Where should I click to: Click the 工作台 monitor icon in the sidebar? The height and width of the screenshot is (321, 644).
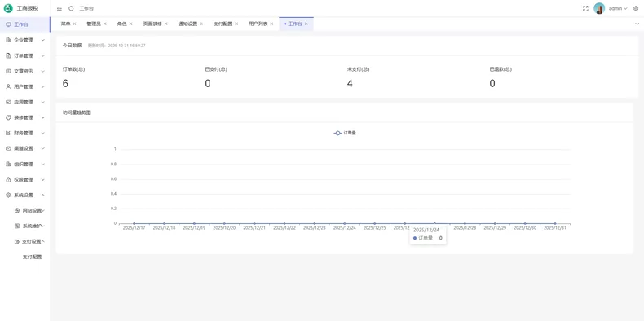point(8,24)
